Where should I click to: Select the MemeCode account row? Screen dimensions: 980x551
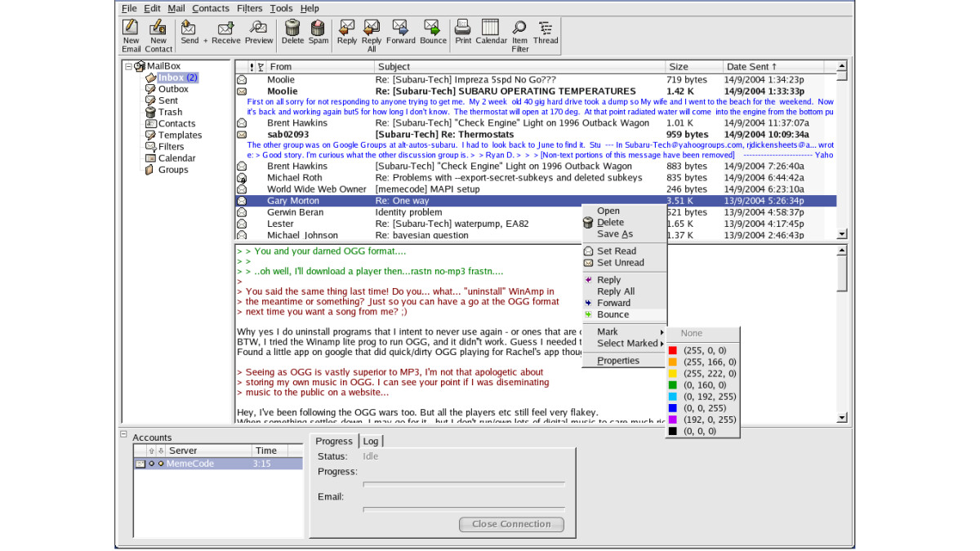tap(218, 464)
